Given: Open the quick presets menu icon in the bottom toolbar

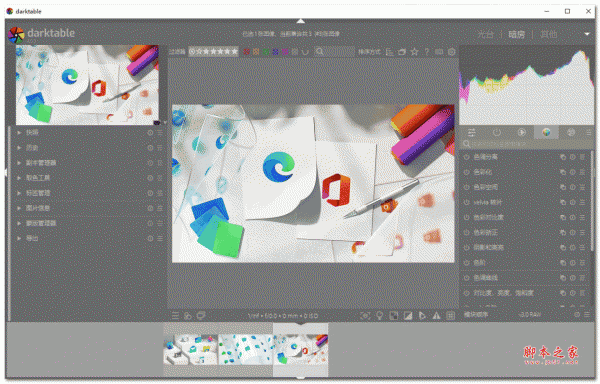Looking at the screenshot, I should coord(175,316).
